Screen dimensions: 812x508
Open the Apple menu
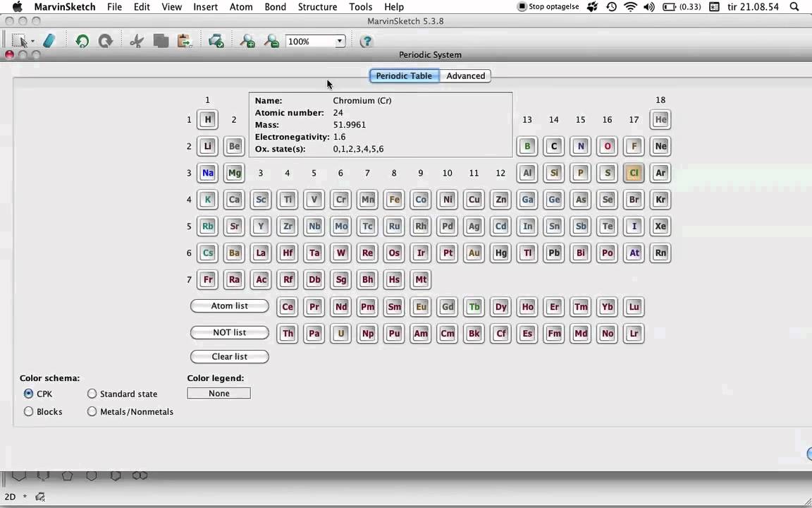coord(17,7)
